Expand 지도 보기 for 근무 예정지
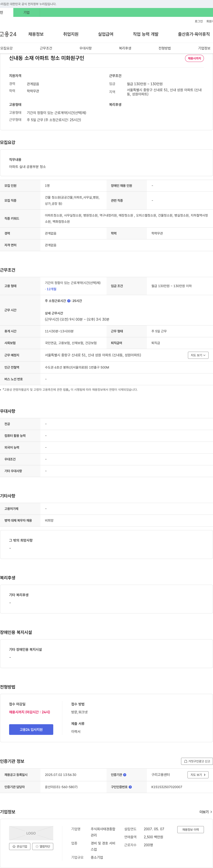Image resolution: width=213 pixels, height=868 pixels. pyautogui.click(x=198, y=355)
